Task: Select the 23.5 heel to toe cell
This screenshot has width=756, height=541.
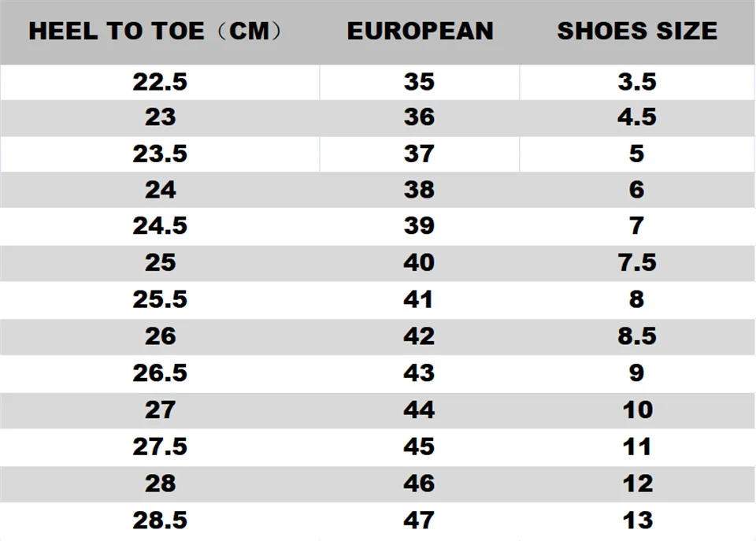Action: tap(160, 154)
